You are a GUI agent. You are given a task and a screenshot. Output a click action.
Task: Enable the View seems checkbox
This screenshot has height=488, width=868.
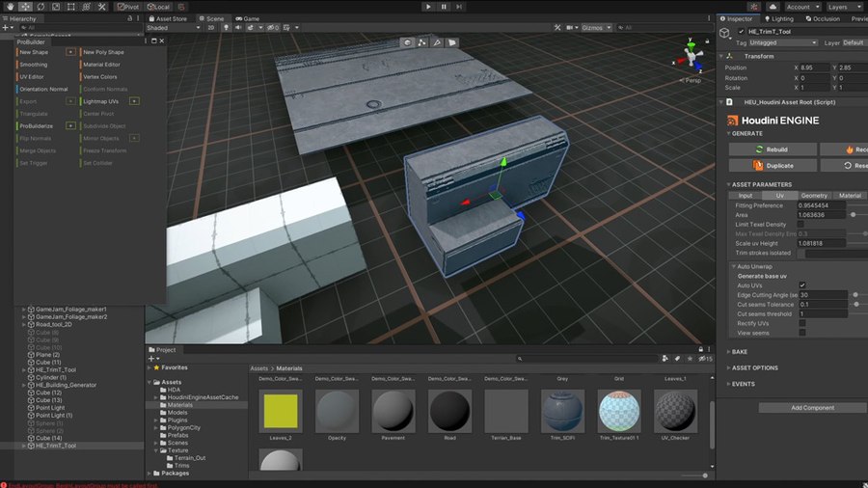[802, 333]
